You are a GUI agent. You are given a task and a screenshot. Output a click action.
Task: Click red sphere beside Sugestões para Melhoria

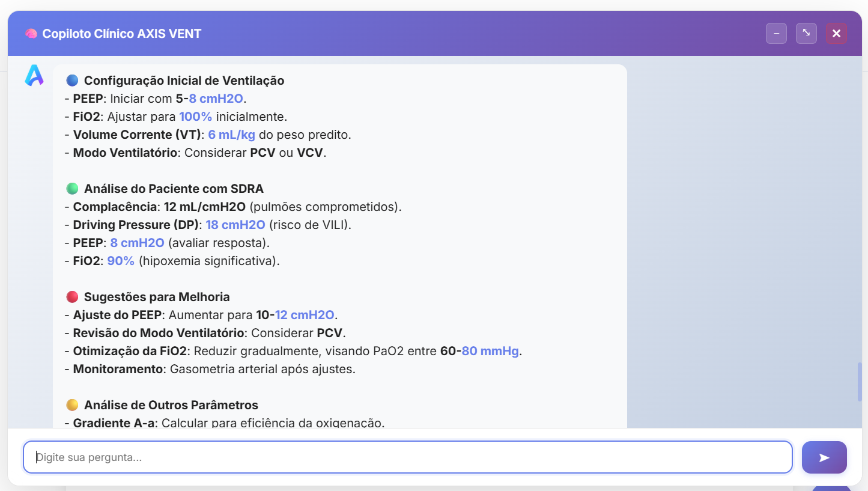click(73, 297)
